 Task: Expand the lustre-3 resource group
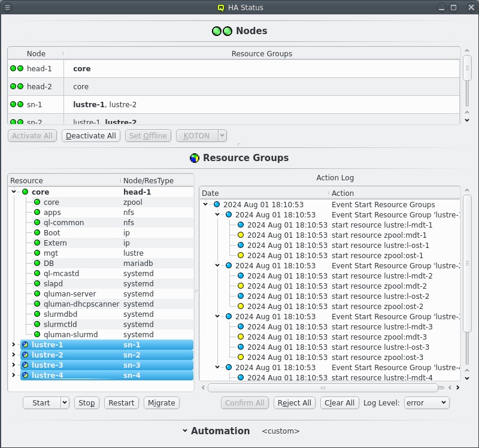(13, 365)
